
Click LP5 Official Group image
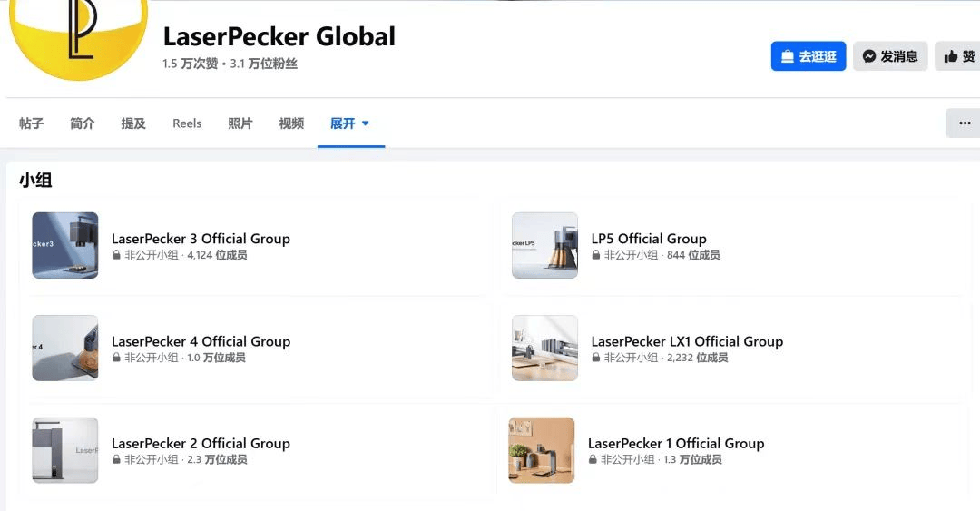545,245
